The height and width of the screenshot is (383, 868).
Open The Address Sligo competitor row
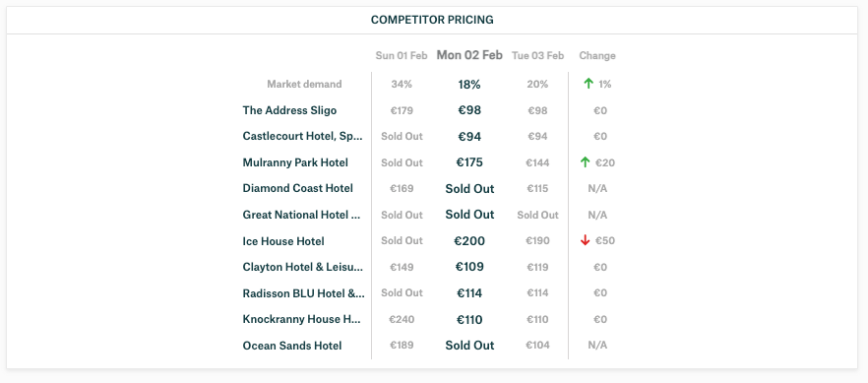(x=289, y=110)
